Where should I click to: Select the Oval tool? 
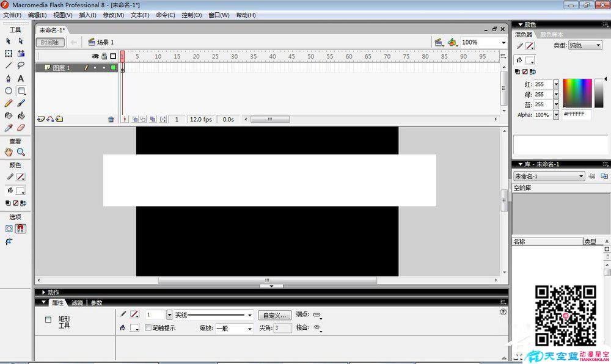pyautogui.click(x=8, y=91)
